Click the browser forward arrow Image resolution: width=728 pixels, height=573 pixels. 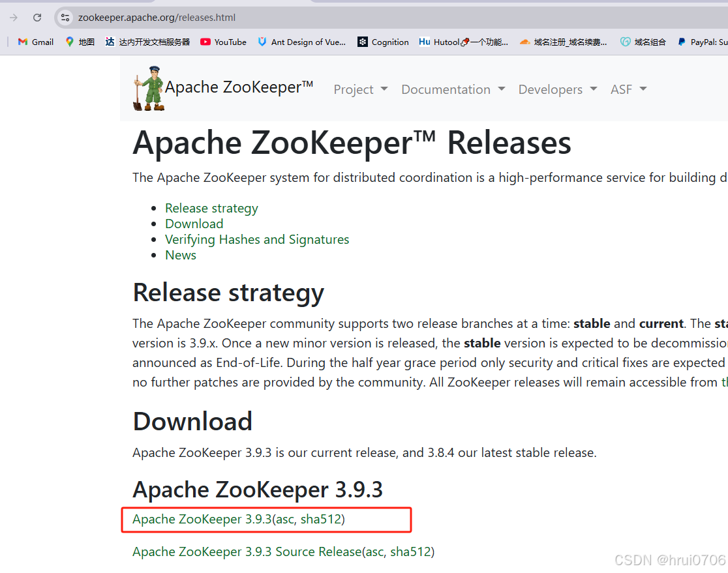pos(14,18)
